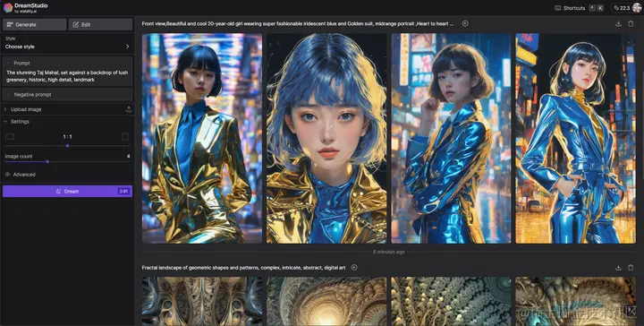Download the Fractal landscape image set
Viewport: 644px width, 326px height.
pos(618,268)
